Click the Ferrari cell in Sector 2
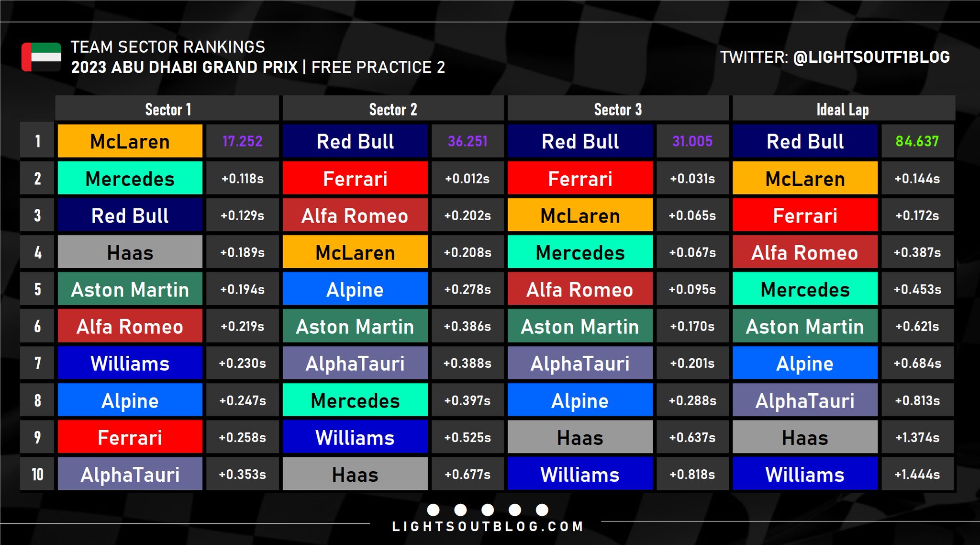 [x=355, y=178]
